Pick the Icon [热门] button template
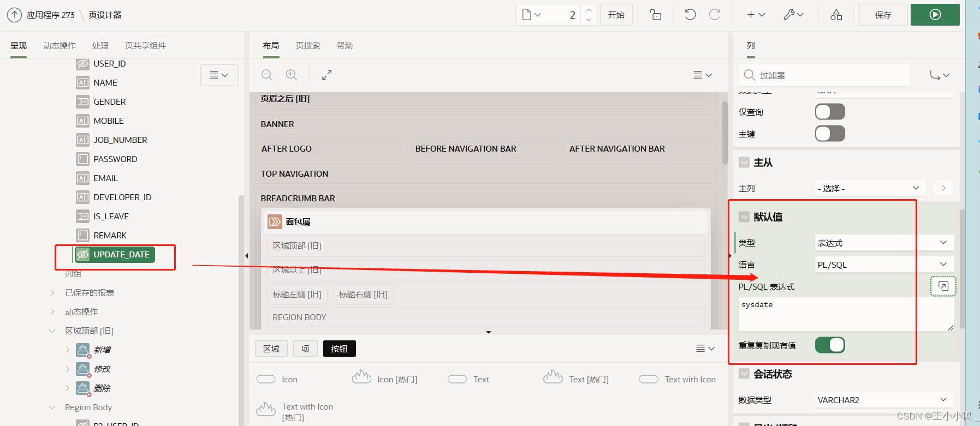 click(x=385, y=379)
